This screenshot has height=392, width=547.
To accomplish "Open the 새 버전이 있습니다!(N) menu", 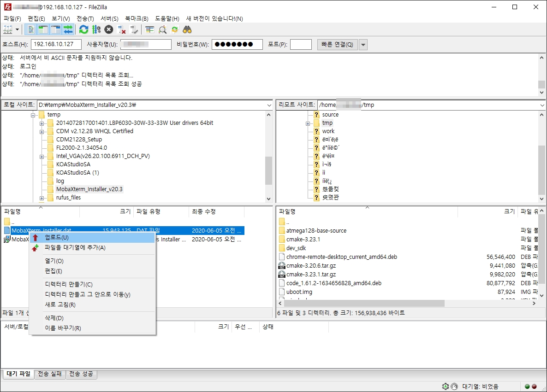I will [214, 18].
